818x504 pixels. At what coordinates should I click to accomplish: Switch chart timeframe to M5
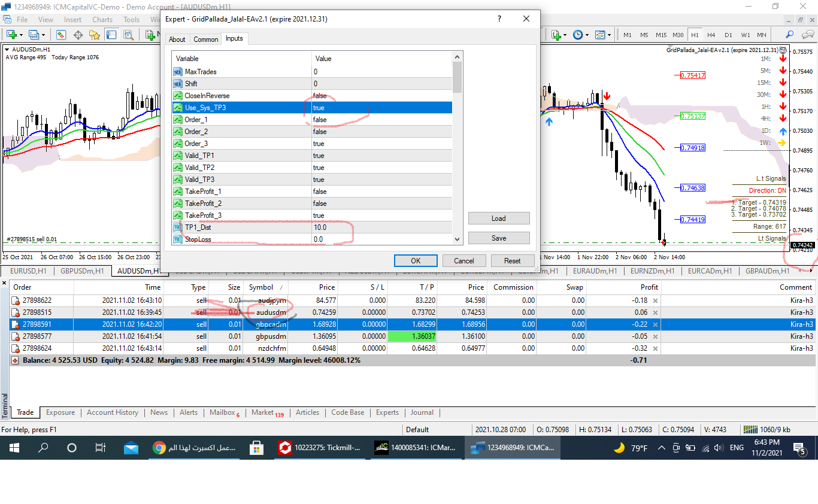644,35
